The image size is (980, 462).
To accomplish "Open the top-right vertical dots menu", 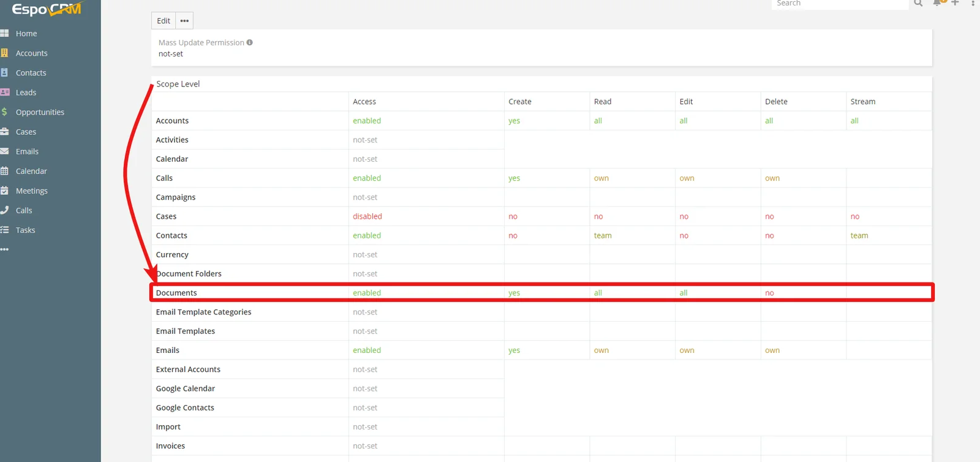I will (x=973, y=3).
